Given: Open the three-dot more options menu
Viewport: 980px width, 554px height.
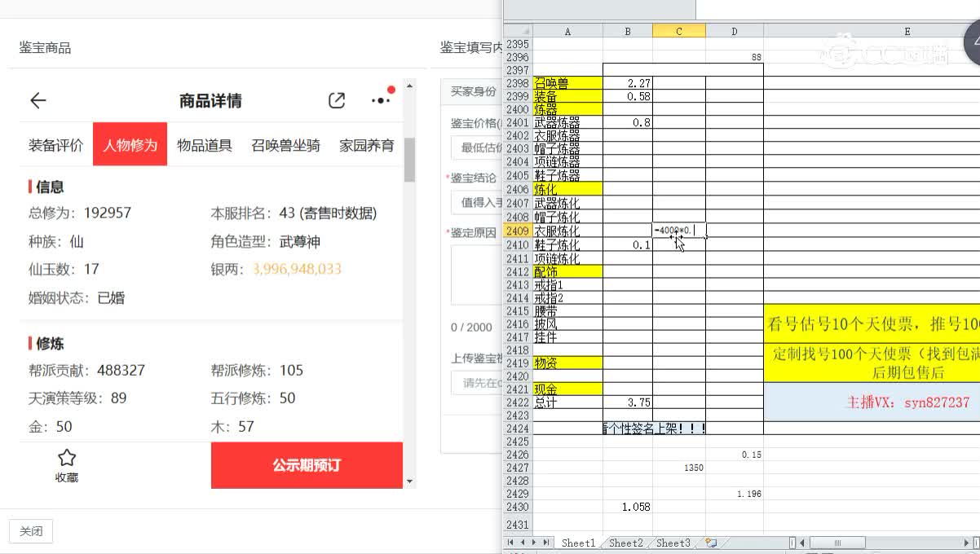Looking at the screenshot, I should (x=380, y=101).
